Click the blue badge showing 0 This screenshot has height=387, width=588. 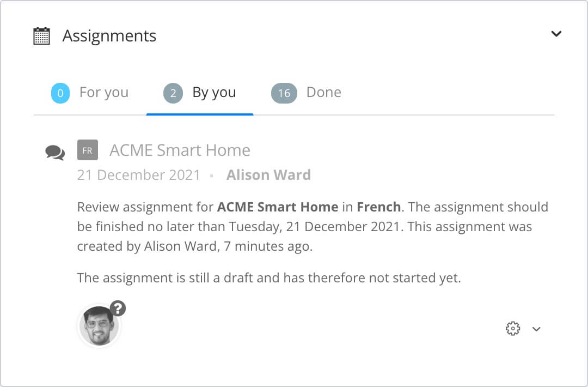[60, 93]
